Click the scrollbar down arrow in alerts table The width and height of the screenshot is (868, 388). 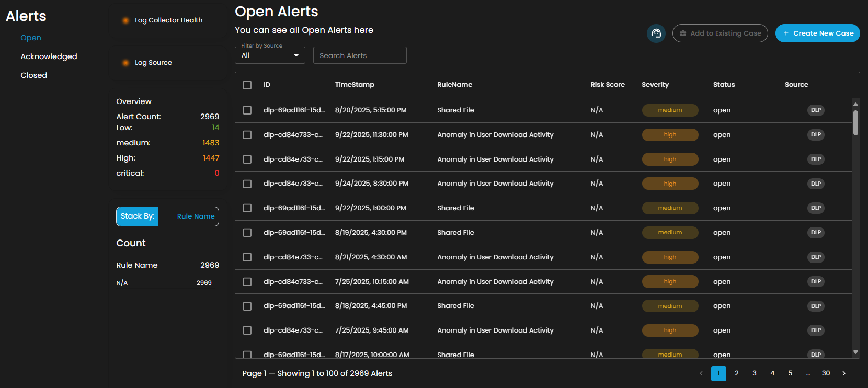coord(855,352)
